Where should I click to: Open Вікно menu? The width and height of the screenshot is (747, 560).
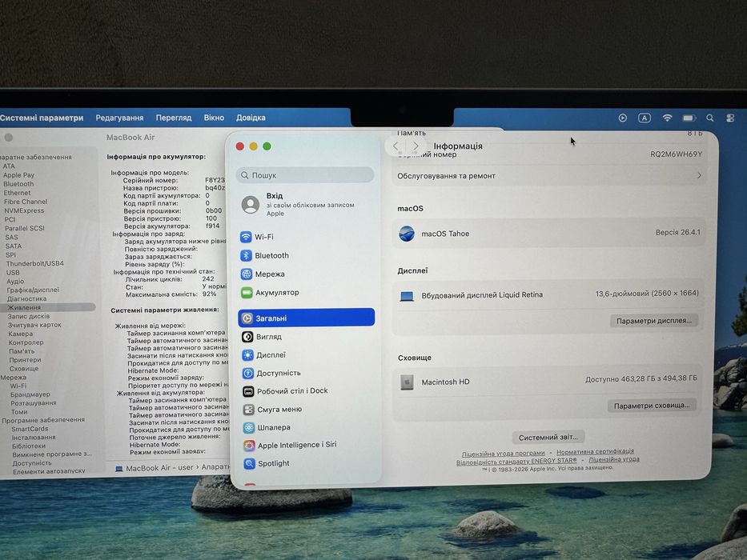click(214, 118)
